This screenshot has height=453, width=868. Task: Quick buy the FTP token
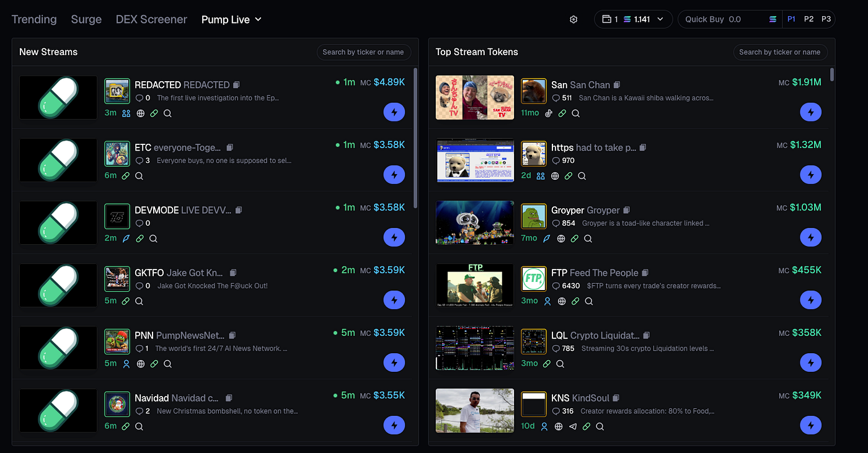click(811, 300)
